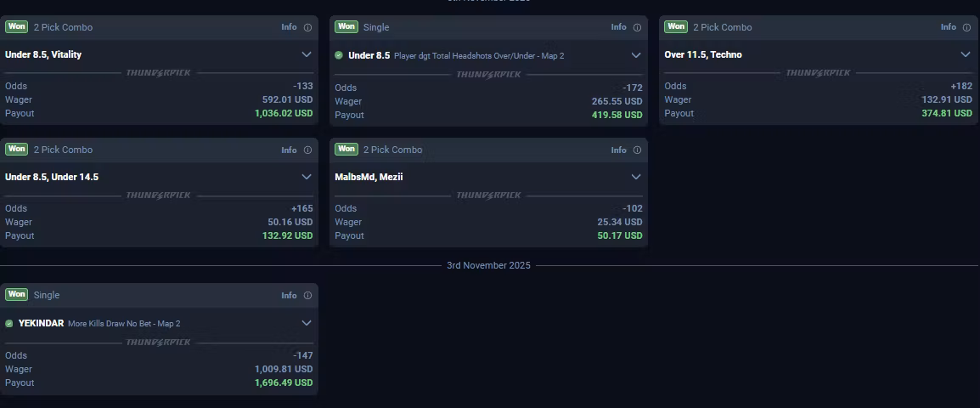Expand the Player dgt Total Headshots bet chevron
Screen dimensions: 980x408
coord(636,55)
